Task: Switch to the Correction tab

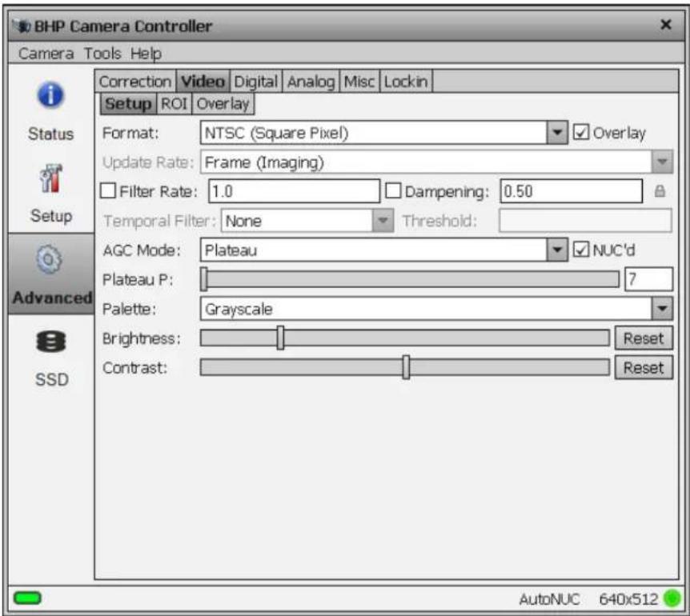Action: 135,82
